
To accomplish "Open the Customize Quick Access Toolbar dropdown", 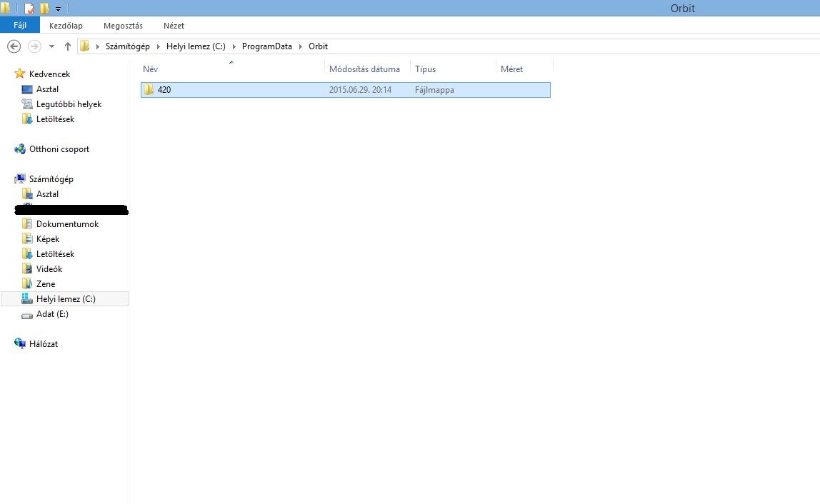I will pyautogui.click(x=58, y=9).
